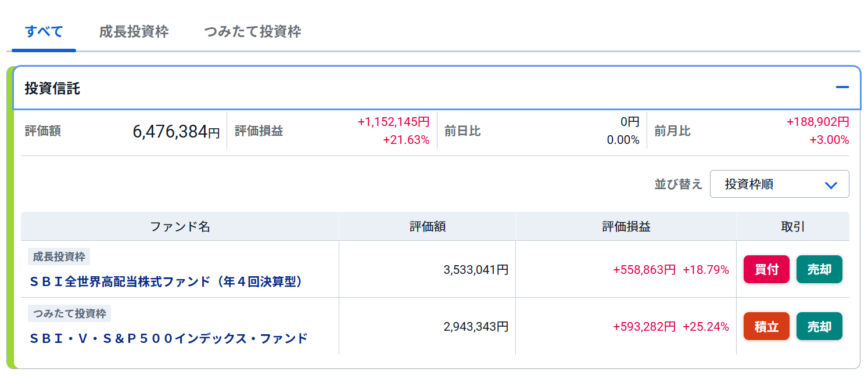The width and height of the screenshot is (868, 376).
Task: Click the 取引 column header
Action: 792,226
